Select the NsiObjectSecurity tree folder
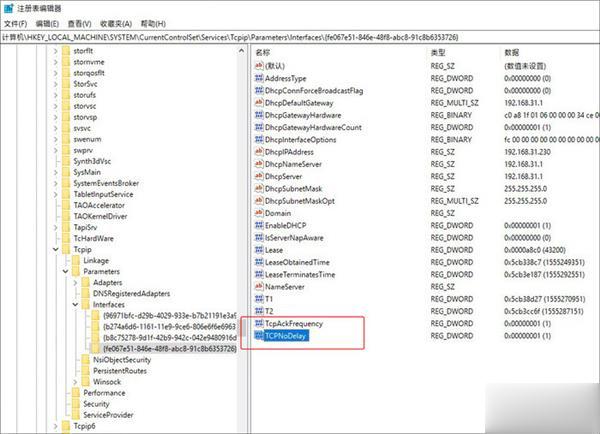 122,360
